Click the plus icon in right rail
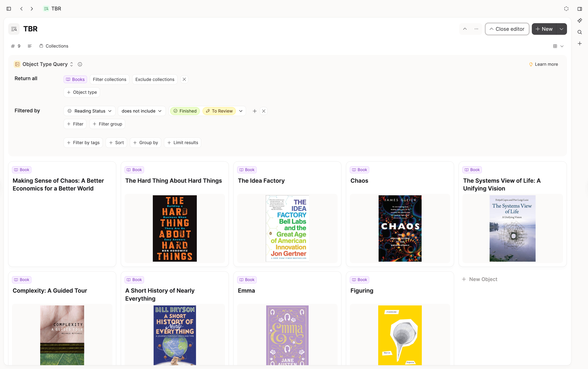 point(579,43)
